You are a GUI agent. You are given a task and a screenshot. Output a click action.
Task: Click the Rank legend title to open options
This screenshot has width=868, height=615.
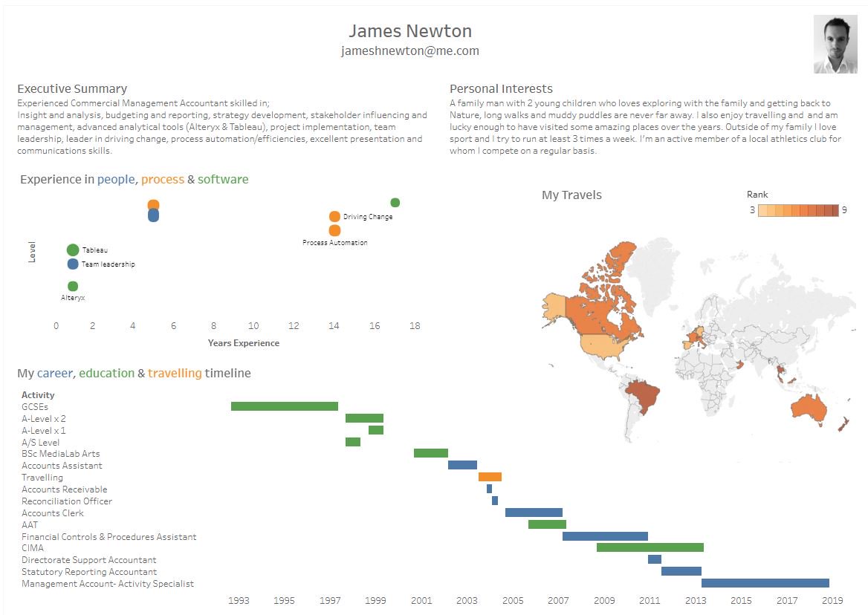(x=757, y=194)
